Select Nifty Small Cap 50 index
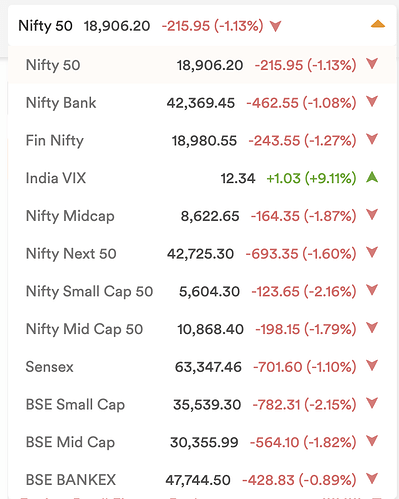Viewport: 399px width, 499px height. click(202, 291)
